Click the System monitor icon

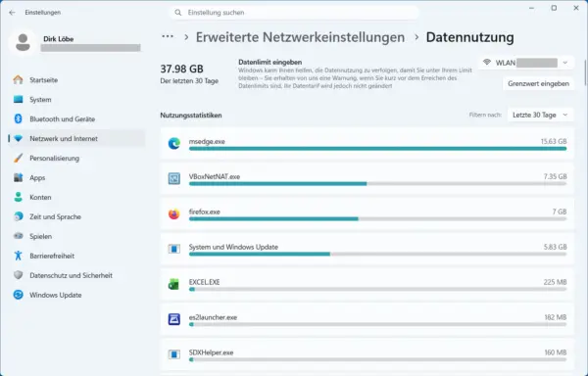coord(18,99)
